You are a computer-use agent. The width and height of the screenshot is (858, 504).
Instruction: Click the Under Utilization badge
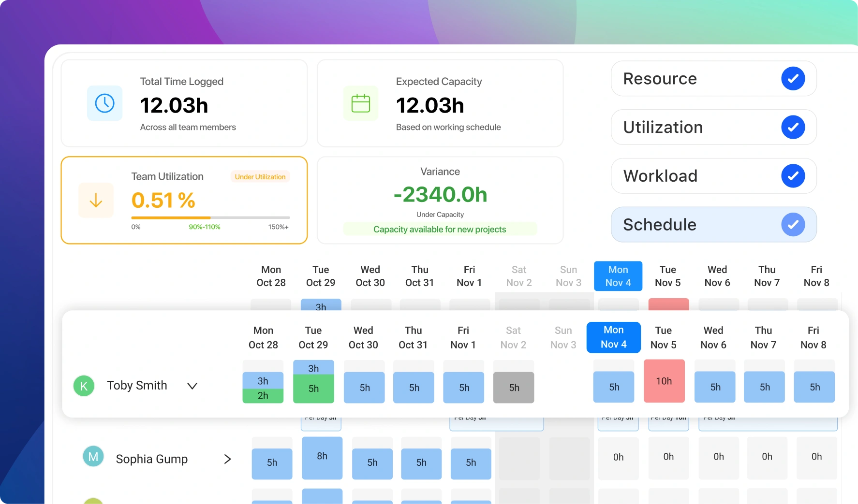tap(260, 176)
